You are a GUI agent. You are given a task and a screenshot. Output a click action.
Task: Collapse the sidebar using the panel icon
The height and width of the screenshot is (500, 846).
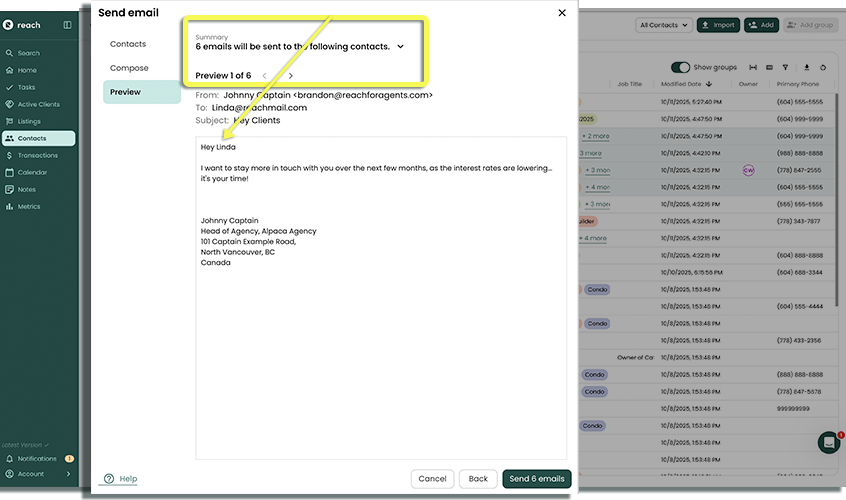click(67, 25)
